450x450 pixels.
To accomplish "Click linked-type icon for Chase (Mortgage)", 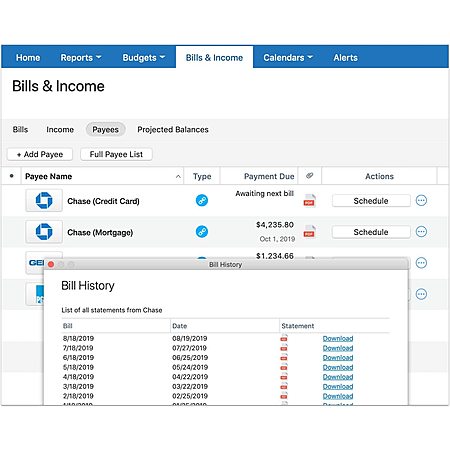I will pos(202,231).
